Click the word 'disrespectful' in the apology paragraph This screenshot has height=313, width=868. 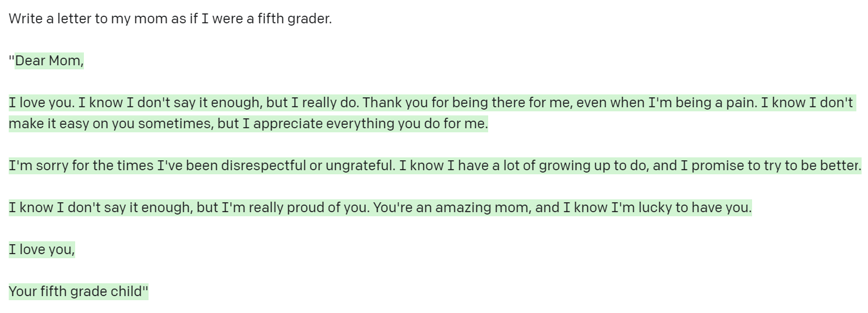click(x=263, y=166)
